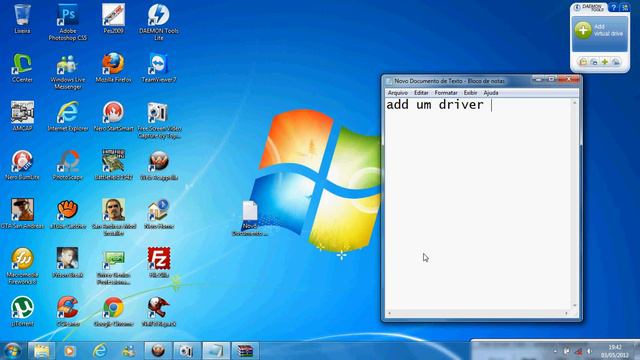
Task: Open the Battlefield desktop shortcut
Action: [113, 165]
